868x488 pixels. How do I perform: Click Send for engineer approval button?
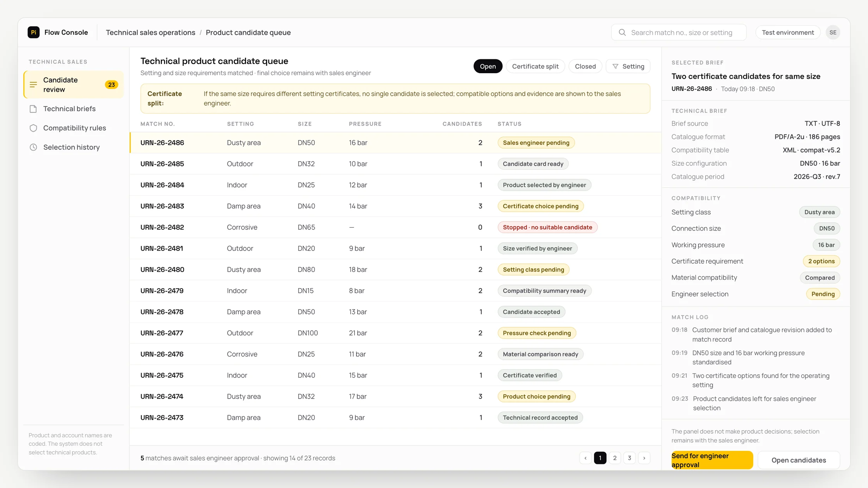(x=712, y=460)
